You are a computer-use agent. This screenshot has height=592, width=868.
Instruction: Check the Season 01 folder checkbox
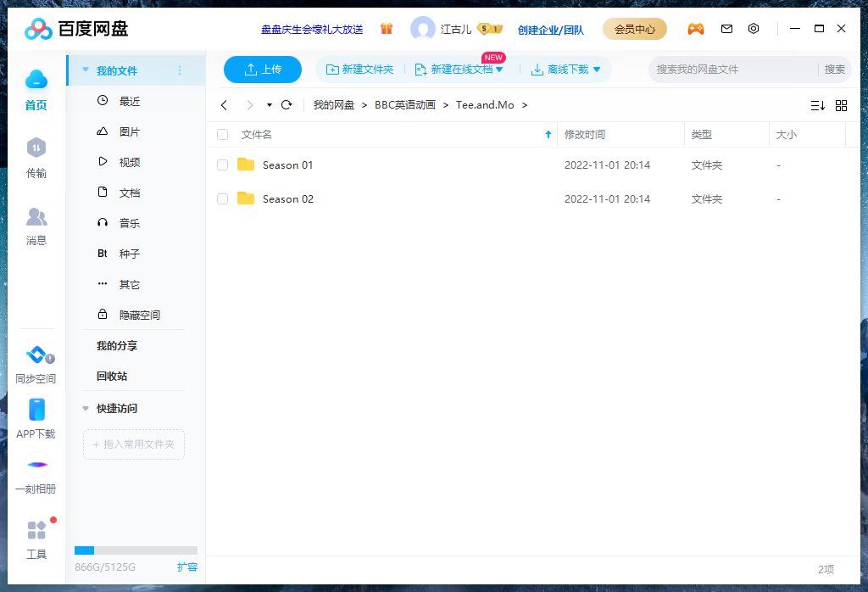tap(222, 165)
